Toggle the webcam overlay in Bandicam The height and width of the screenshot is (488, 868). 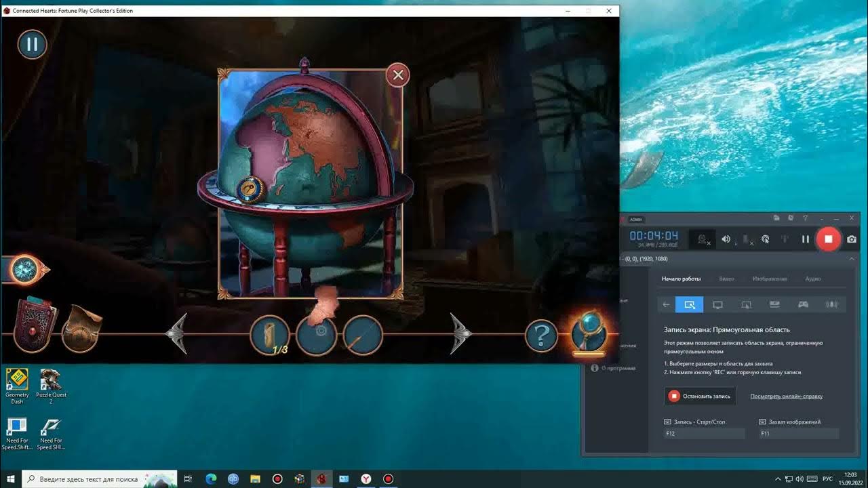(x=703, y=239)
